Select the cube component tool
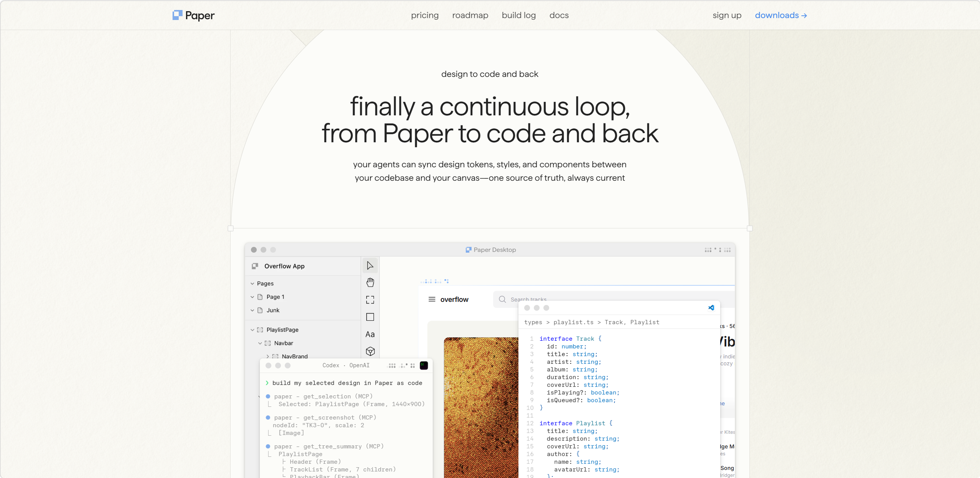Viewport: 980px width, 478px height. [x=370, y=351]
